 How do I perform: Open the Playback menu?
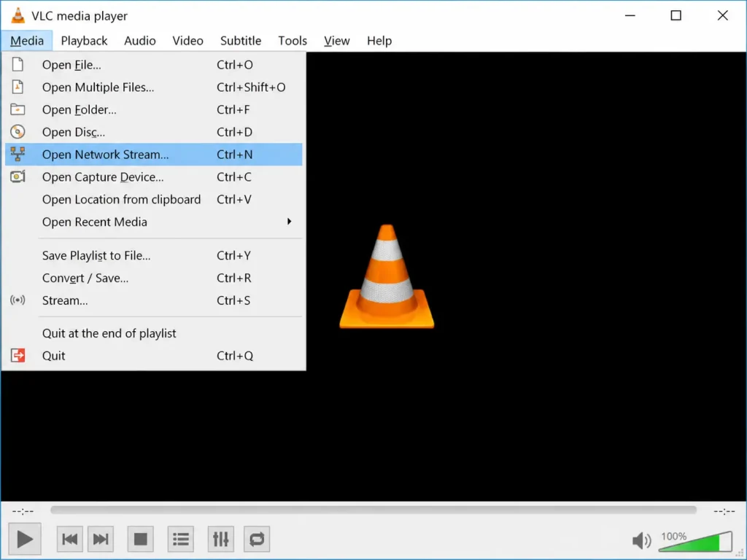coord(84,41)
